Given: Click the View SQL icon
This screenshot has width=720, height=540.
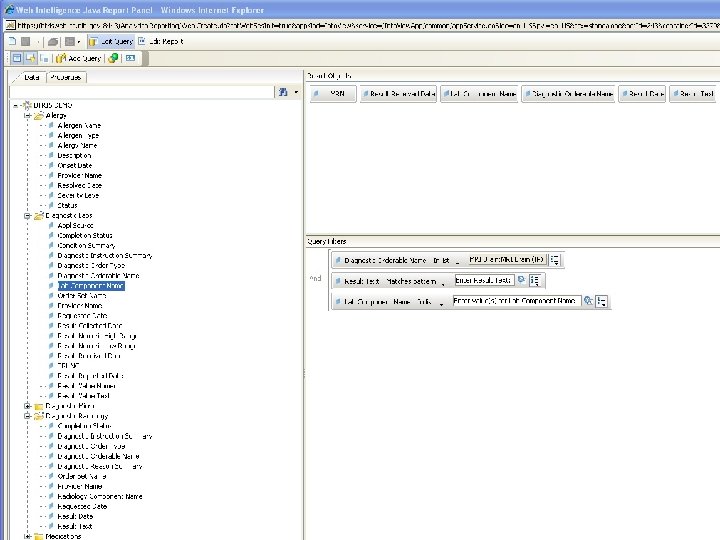Looking at the screenshot, I should click(x=131, y=58).
